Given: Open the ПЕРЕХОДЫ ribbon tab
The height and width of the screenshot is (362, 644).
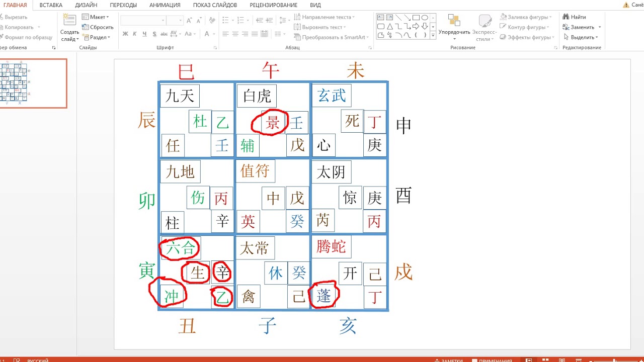Looking at the screenshot, I should tap(123, 5).
